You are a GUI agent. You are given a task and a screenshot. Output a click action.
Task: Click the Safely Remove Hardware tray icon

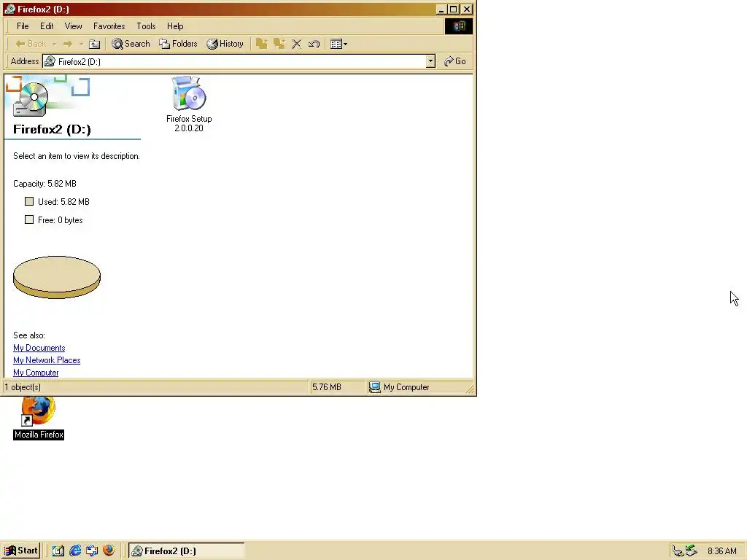coord(692,551)
